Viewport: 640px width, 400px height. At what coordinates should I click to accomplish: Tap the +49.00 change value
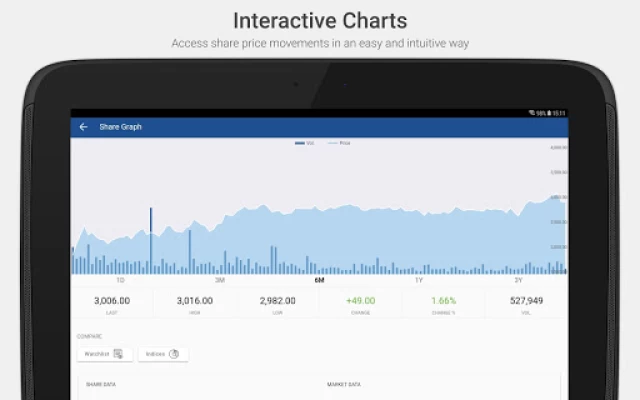(360, 301)
